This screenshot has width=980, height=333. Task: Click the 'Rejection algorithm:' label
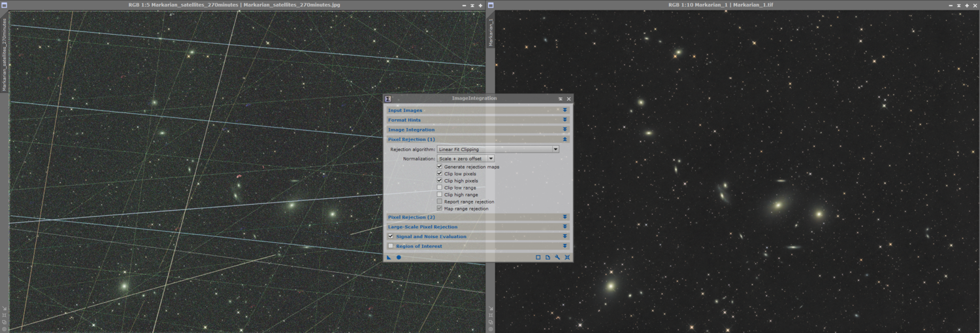(412, 149)
